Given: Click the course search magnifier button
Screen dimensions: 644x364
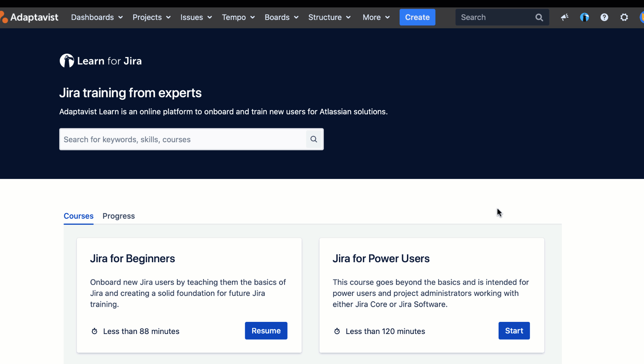Looking at the screenshot, I should point(314,139).
